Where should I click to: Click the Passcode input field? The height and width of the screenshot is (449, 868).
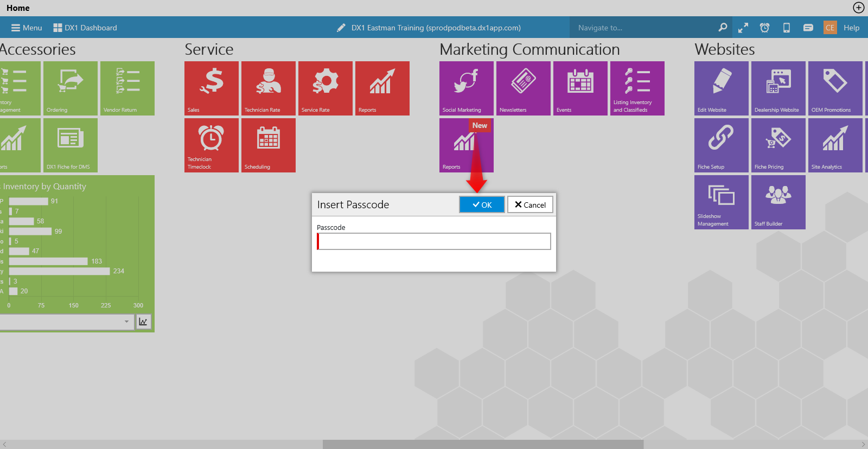[434, 241]
